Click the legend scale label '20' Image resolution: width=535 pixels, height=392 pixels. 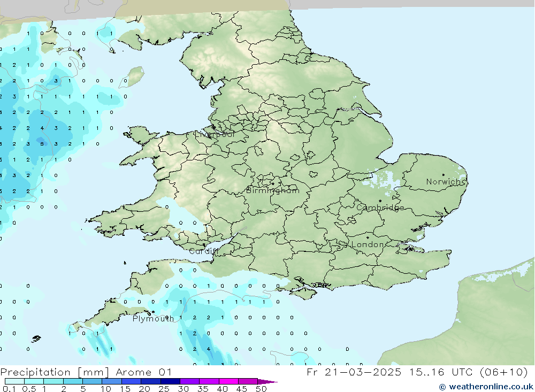click(144, 389)
